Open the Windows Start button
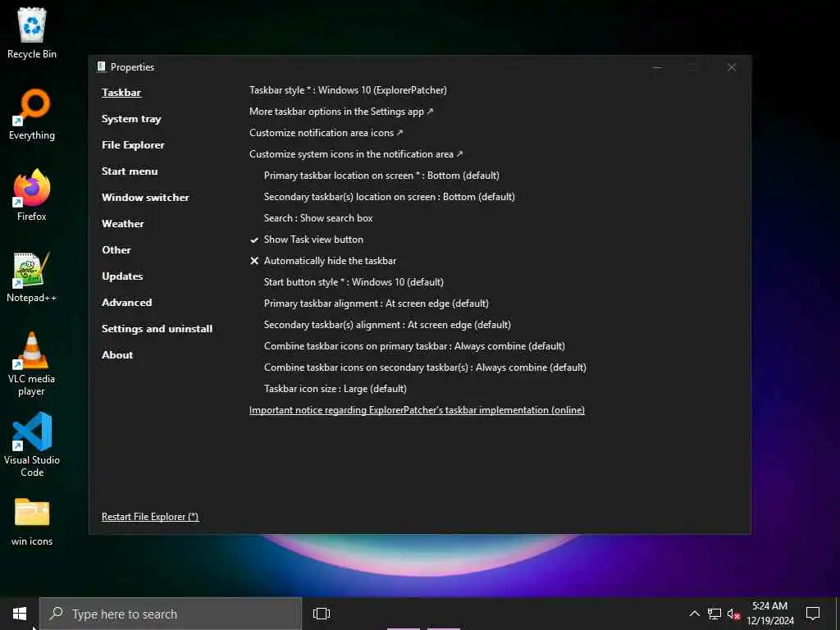840x630 pixels. click(20, 614)
